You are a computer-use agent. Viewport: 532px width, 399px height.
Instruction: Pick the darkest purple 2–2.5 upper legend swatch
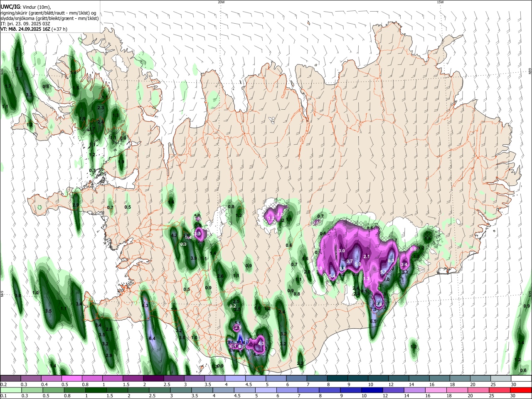tap(153, 379)
